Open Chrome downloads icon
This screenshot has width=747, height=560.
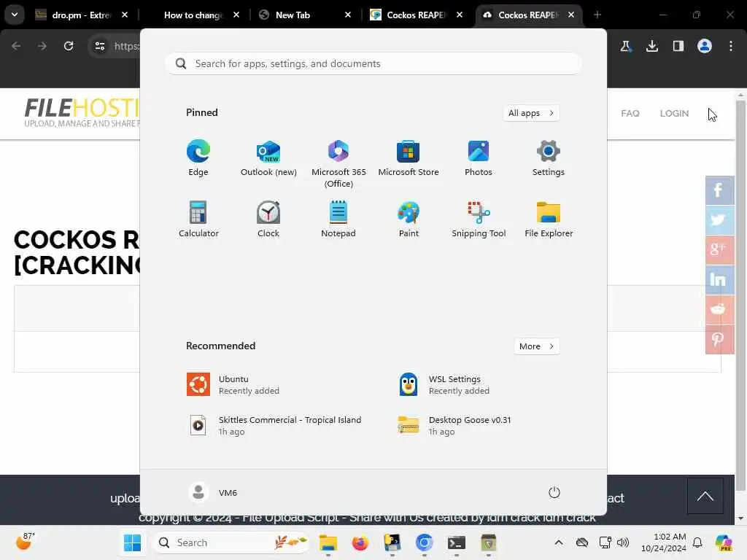tap(651, 46)
